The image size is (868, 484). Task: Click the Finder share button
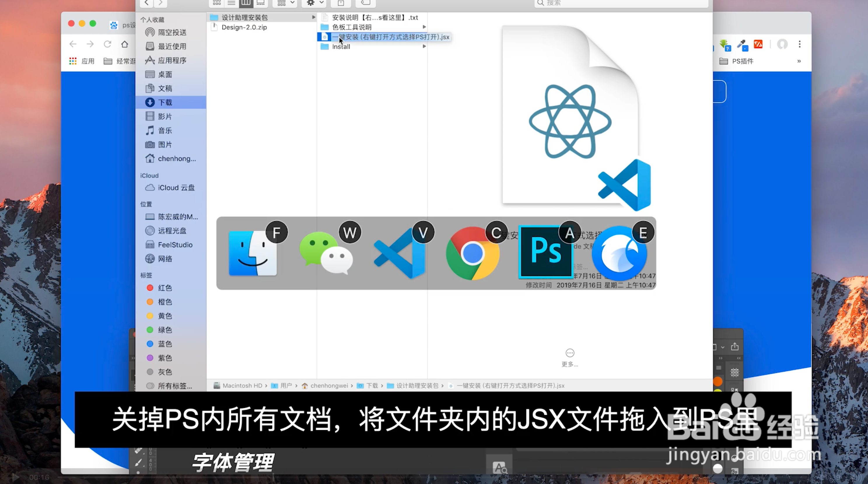click(x=341, y=3)
